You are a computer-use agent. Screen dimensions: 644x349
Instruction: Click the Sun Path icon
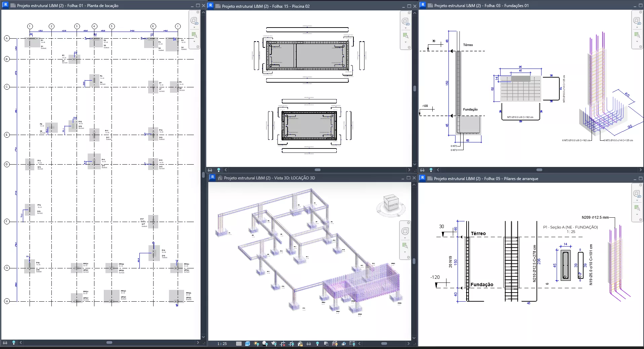click(256, 344)
